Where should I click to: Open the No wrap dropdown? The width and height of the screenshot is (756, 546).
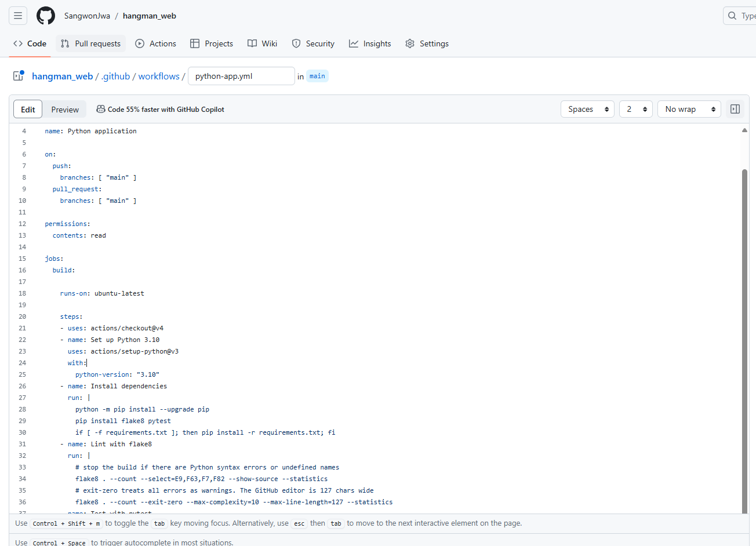[689, 109]
